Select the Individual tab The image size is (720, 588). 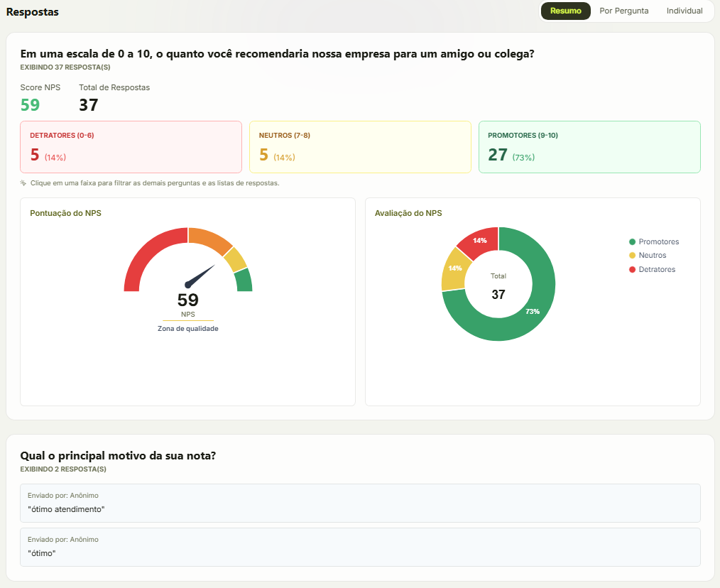(x=684, y=11)
